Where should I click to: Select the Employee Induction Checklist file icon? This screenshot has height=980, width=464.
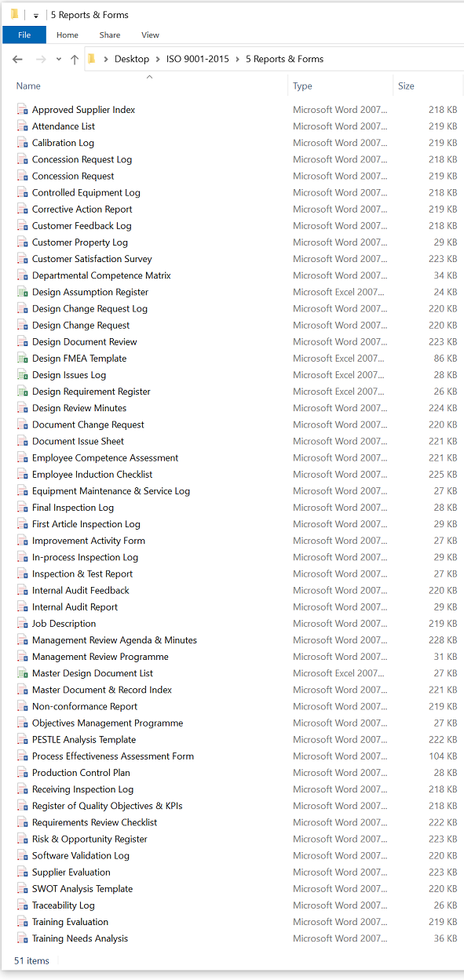pos(22,474)
